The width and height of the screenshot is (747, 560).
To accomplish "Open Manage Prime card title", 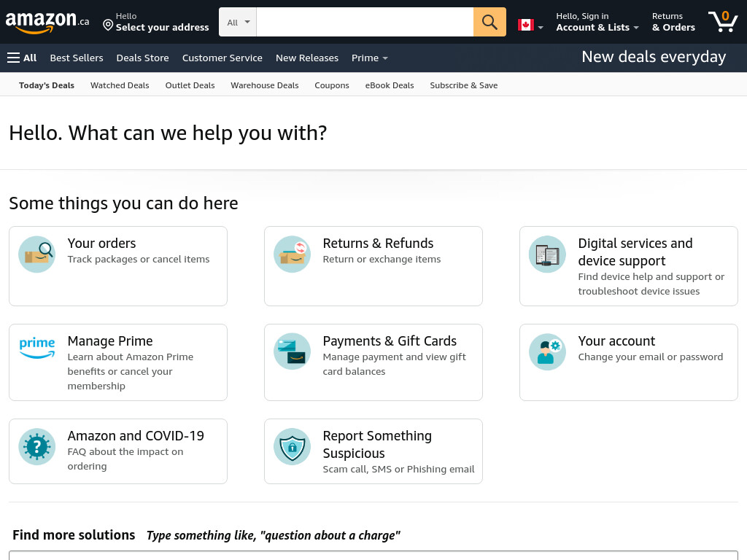I will (x=110, y=341).
